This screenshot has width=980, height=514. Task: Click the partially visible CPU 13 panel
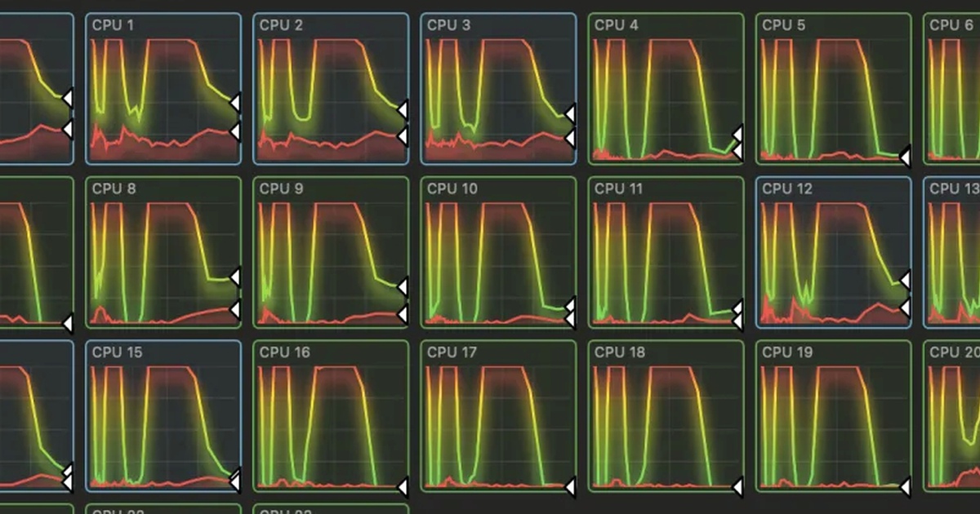951,252
